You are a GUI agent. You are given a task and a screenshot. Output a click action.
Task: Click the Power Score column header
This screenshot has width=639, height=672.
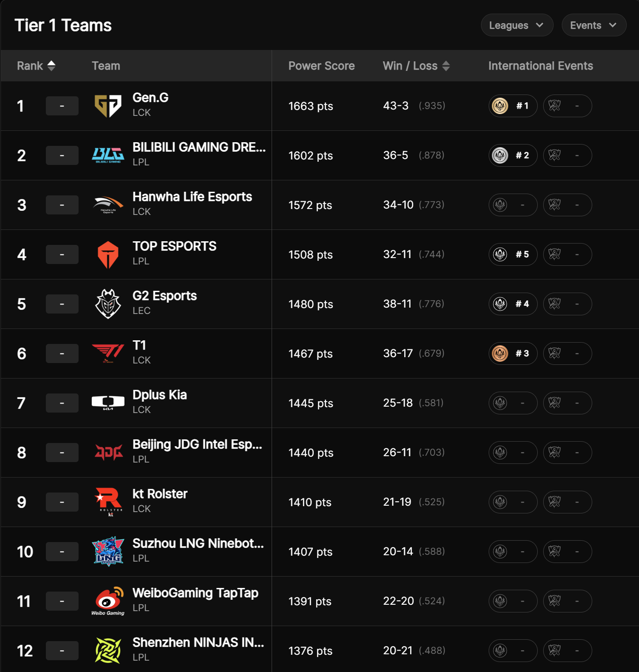[322, 66]
